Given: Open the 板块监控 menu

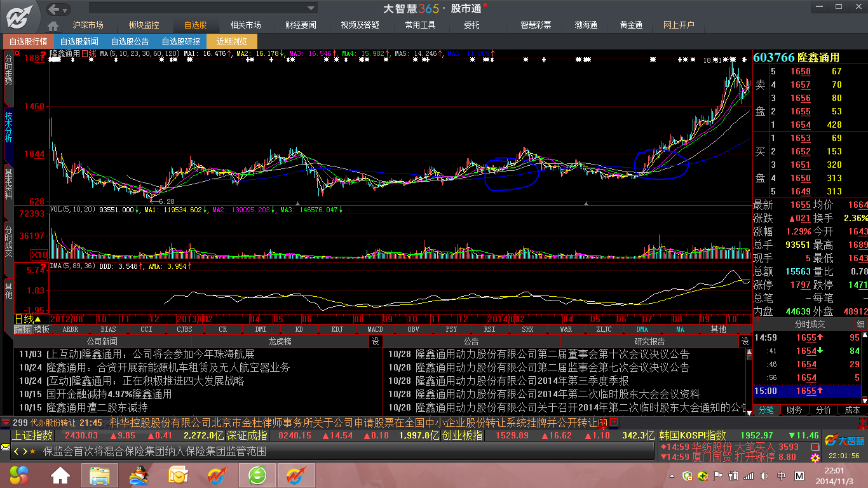Looking at the screenshot, I should [144, 25].
